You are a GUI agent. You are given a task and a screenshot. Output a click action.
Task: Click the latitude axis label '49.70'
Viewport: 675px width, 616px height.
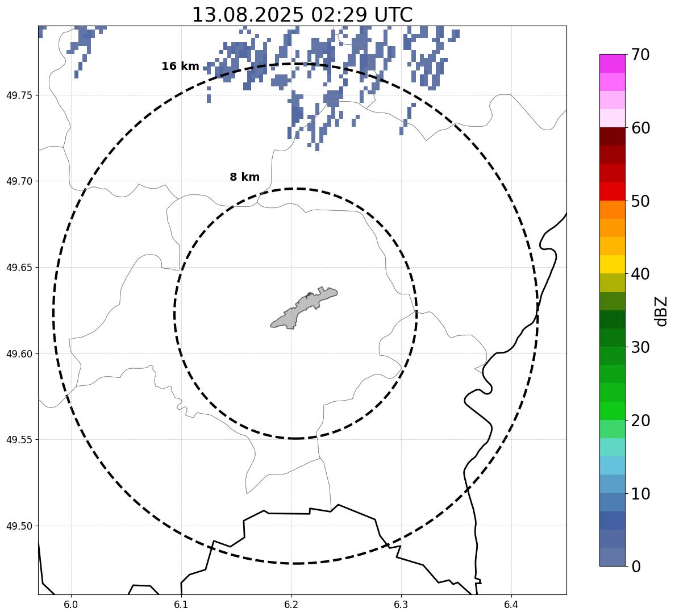click(x=20, y=181)
